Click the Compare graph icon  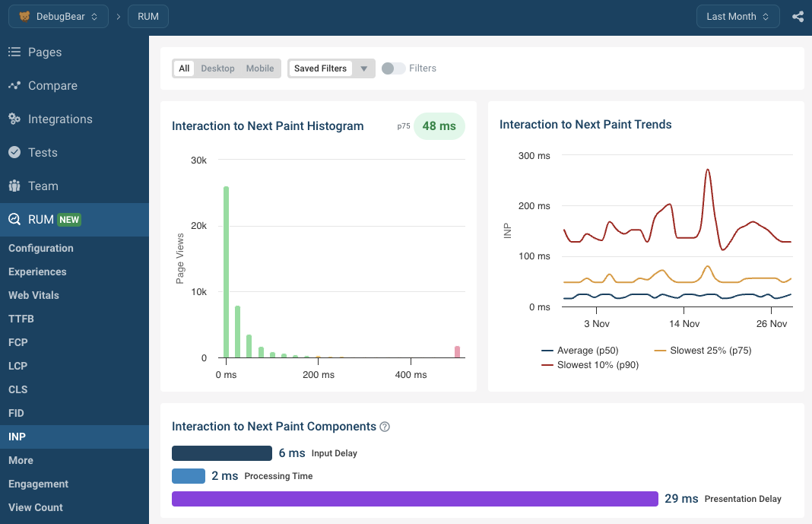tap(14, 86)
